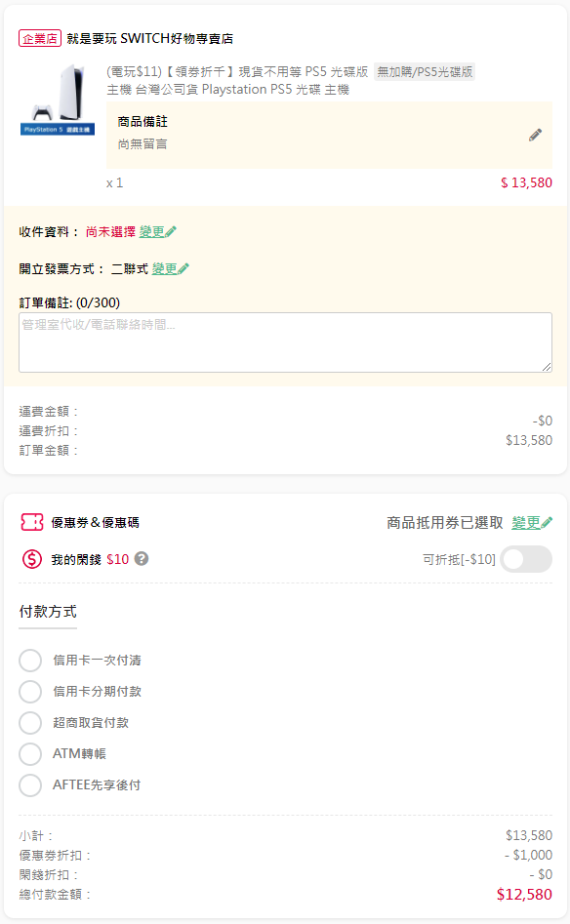570x924 pixels.
Task: Click the PS5 product title text
Action: 237,81
